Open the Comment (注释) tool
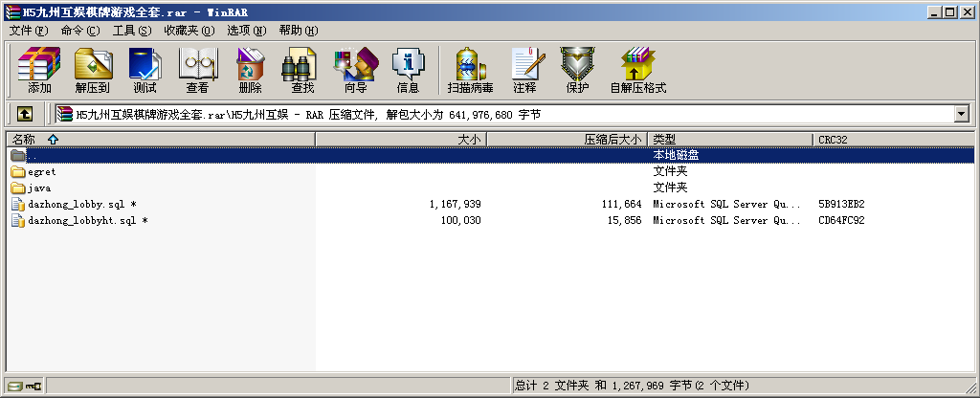 point(524,71)
